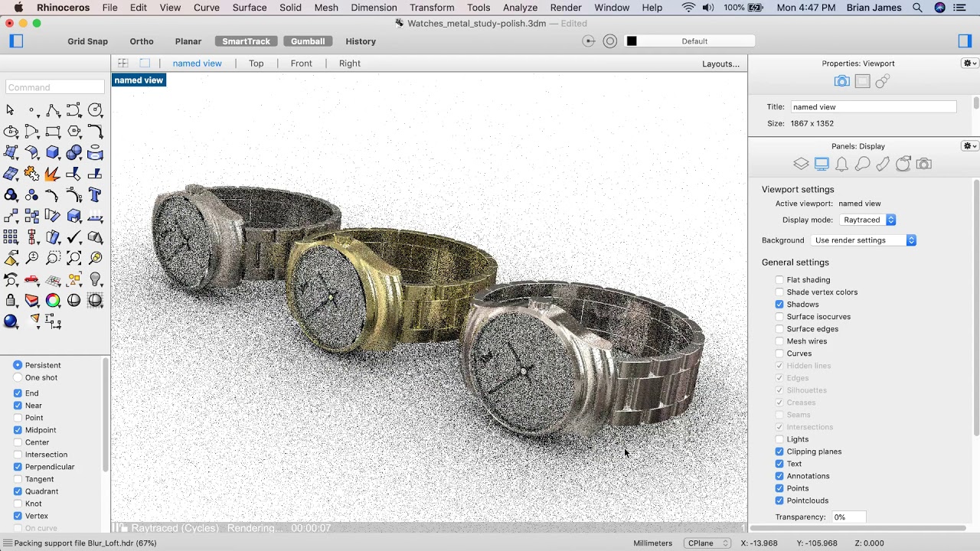Open the Notifications bell panel
Viewport: 980px width, 551px height.
click(x=841, y=164)
